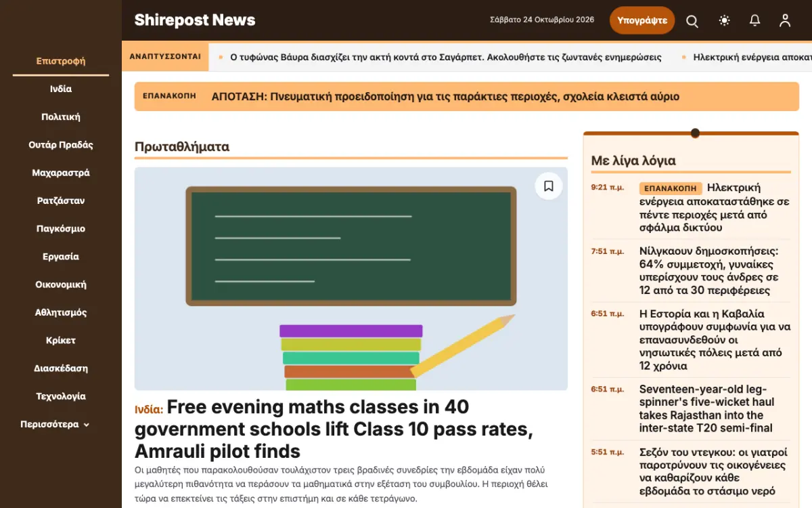
Task: Click the Με λίγα λόγια panel heading
Action: (x=633, y=161)
